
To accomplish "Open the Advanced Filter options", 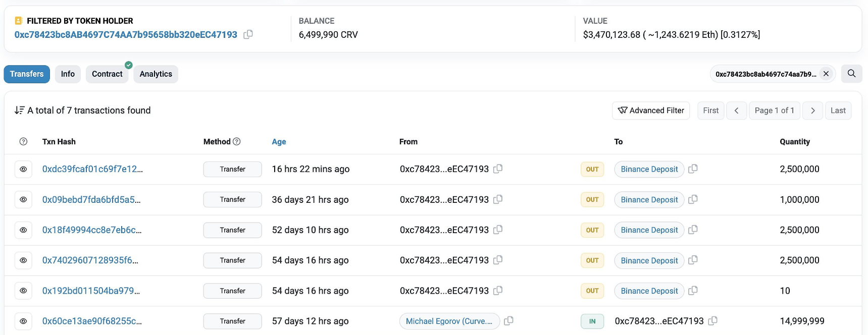I will pyautogui.click(x=650, y=110).
